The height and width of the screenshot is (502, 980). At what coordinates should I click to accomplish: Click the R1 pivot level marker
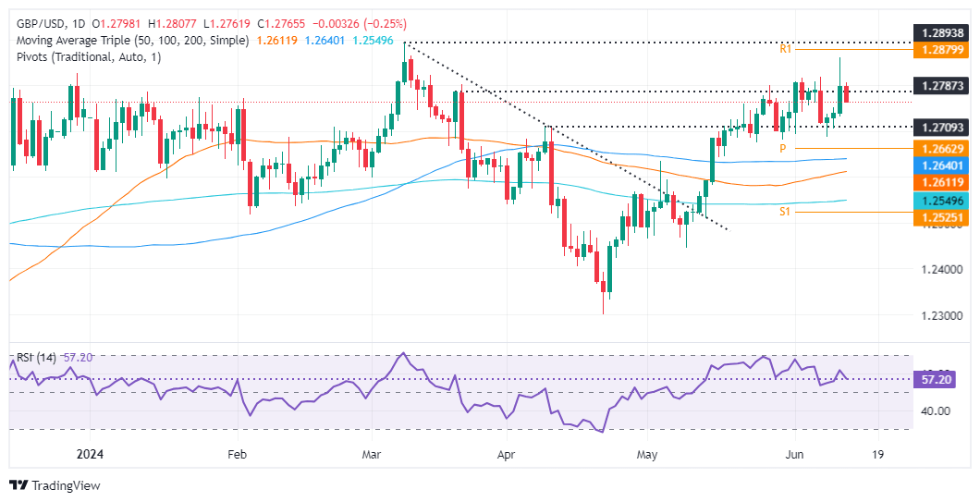786,49
